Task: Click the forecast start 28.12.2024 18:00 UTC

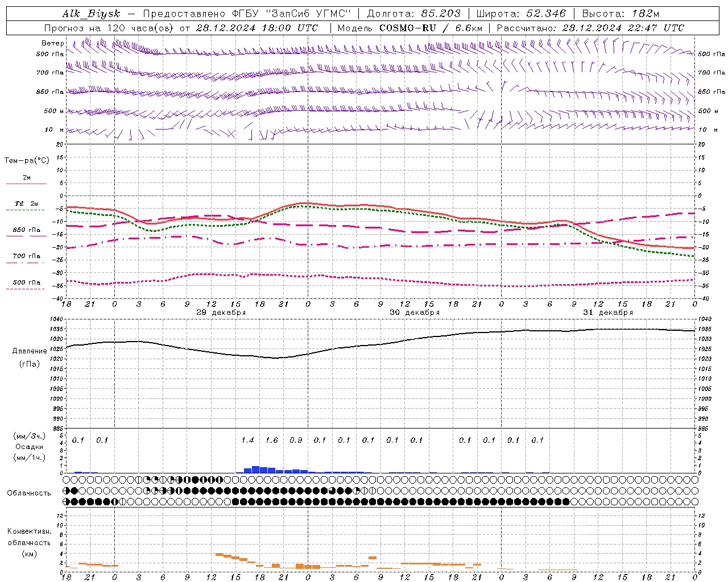Action: [x=257, y=28]
